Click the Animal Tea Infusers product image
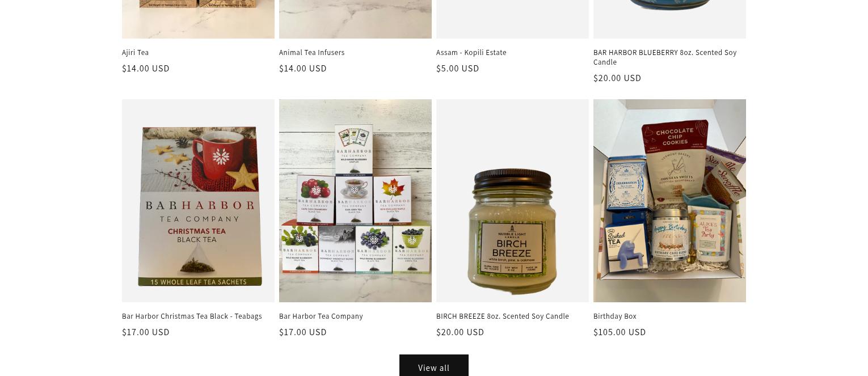Image resolution: width=868 pixels, height=376 pixels. click(355, 19)
